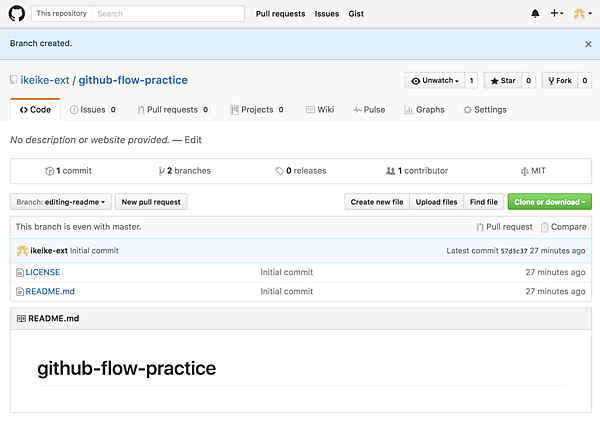
Task: Dismiss the Branch created banner
Action: [588, 44]
